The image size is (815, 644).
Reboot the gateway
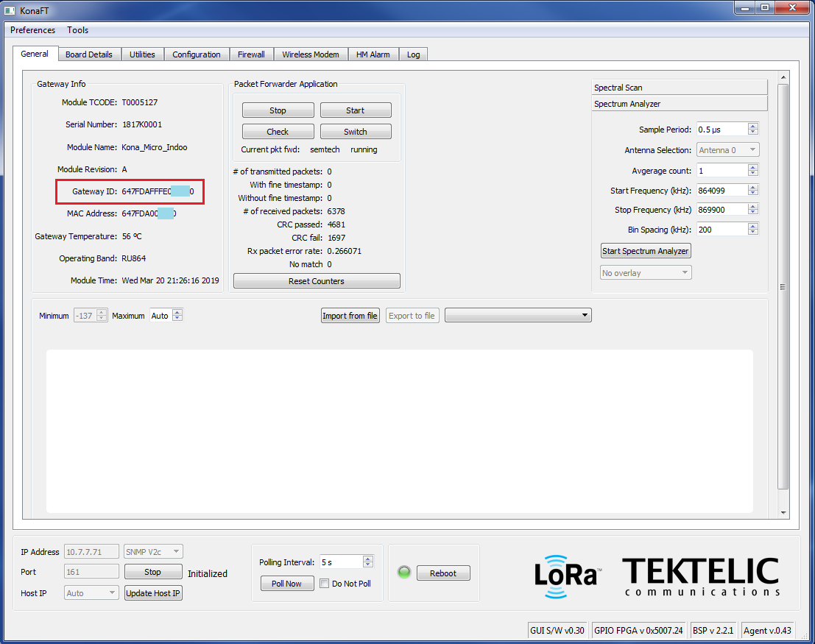coord(442,573)
